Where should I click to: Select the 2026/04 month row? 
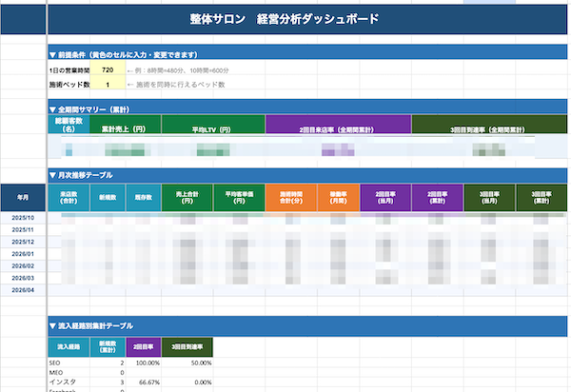[22, 290]
